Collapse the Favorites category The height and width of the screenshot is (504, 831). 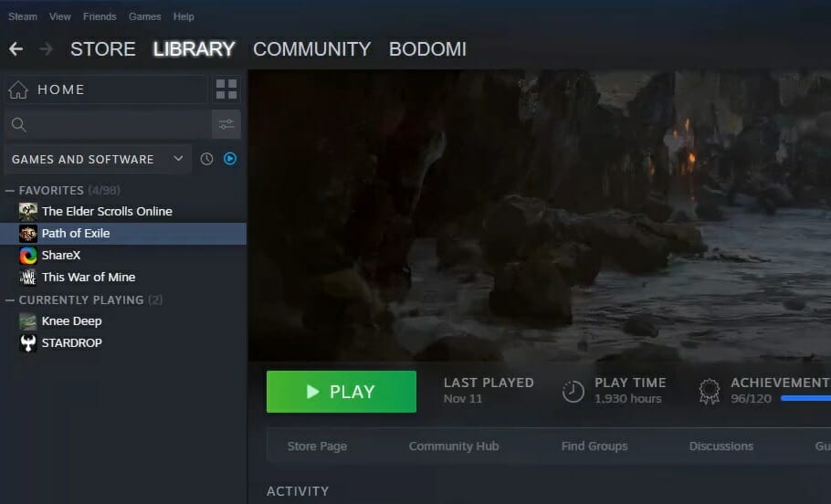pos(9,190)
